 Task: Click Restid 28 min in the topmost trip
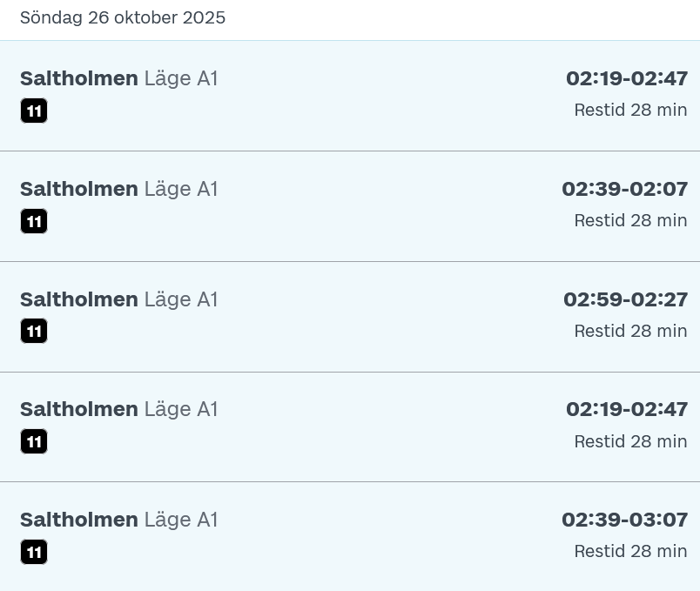click(x=630, y=110)
